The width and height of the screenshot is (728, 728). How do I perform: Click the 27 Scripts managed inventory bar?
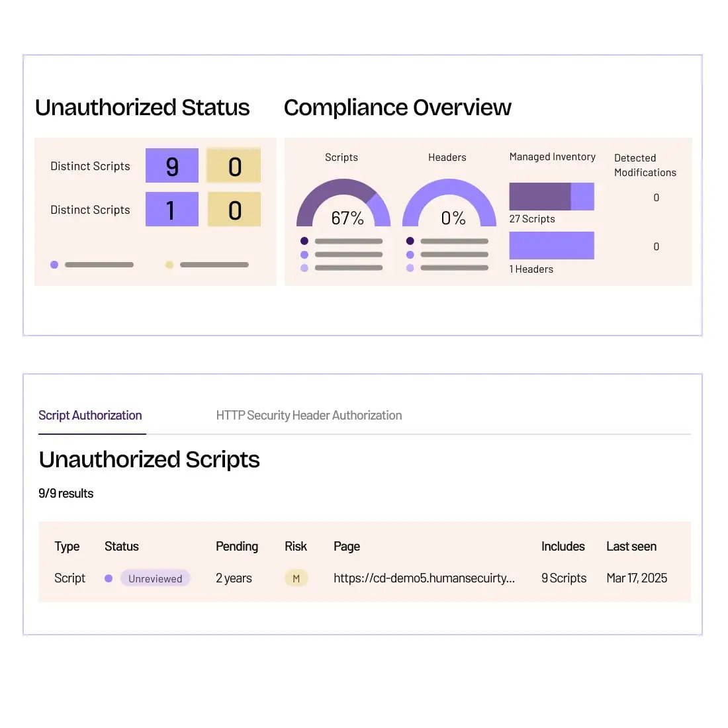(551, 197)
